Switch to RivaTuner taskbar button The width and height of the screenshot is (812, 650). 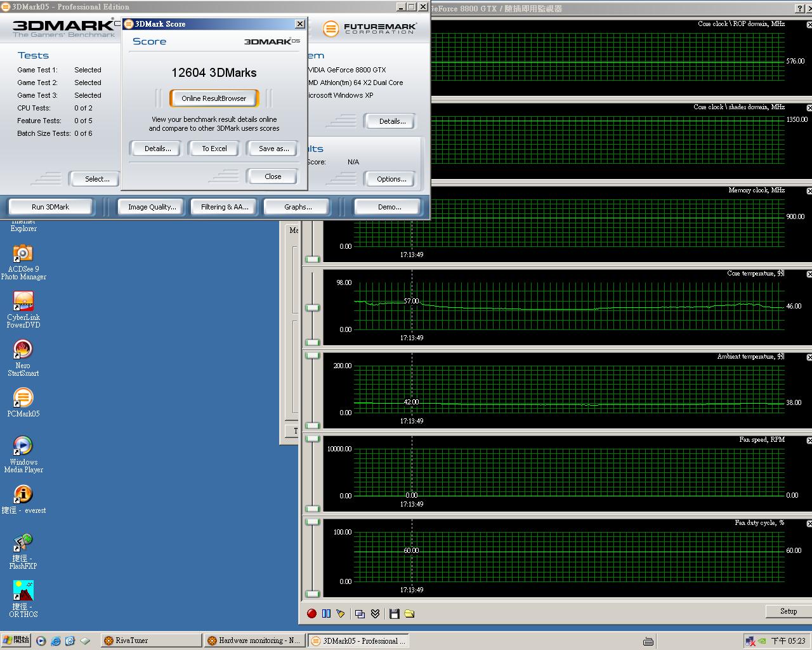point(151,641)
